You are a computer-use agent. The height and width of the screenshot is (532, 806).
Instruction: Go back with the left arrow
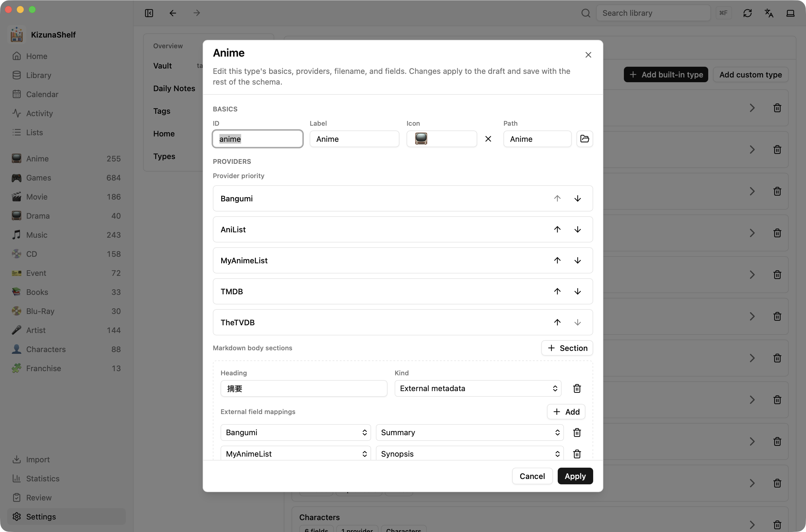coord(173,13)
